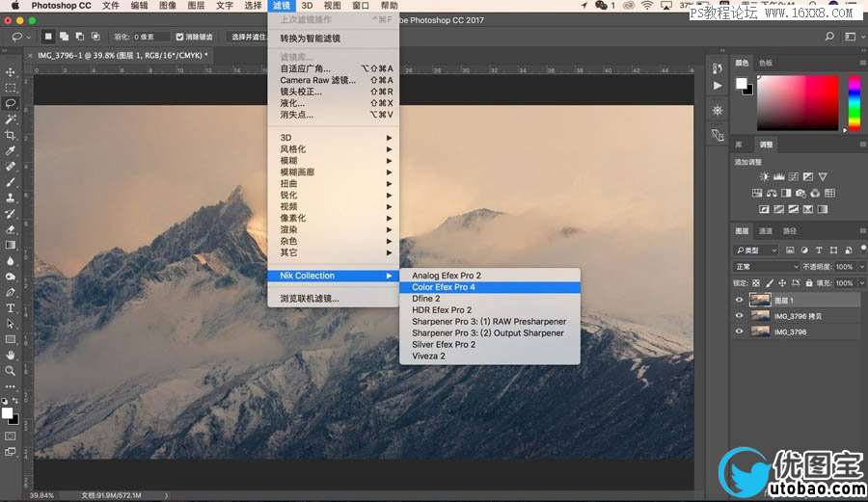Open the layer filter type dropdown (类型)
Image resolution: width=868 pixels, height=502 pixels.
(x=756, y=251)
